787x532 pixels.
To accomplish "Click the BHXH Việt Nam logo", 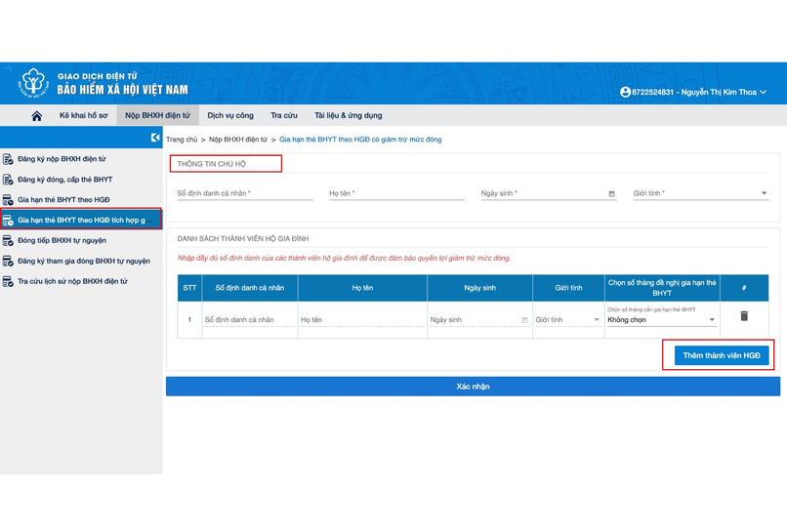I will click(x=33, y=82).
